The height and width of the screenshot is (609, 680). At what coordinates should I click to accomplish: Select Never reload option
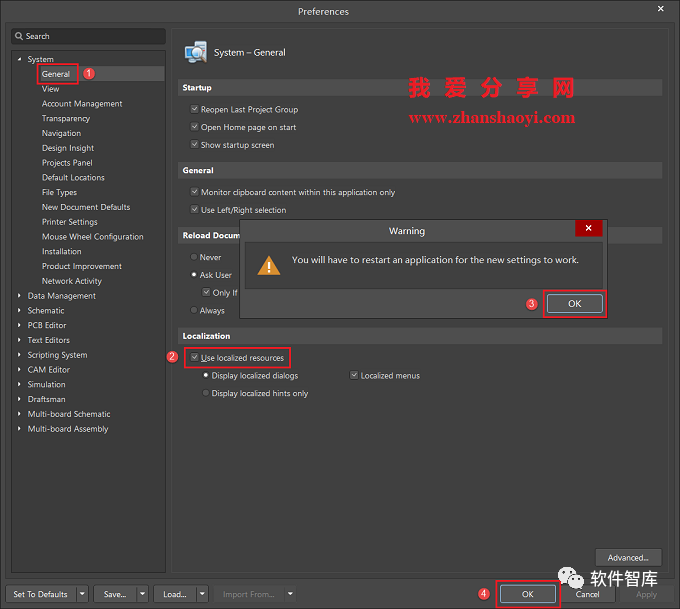coord(194,257)
